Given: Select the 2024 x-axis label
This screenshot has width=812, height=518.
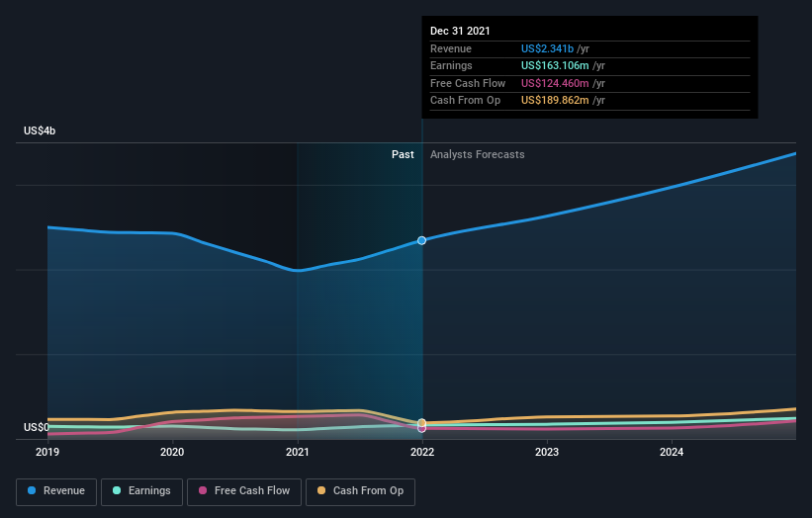Looking at the screenshot, I should pos(672,452).
